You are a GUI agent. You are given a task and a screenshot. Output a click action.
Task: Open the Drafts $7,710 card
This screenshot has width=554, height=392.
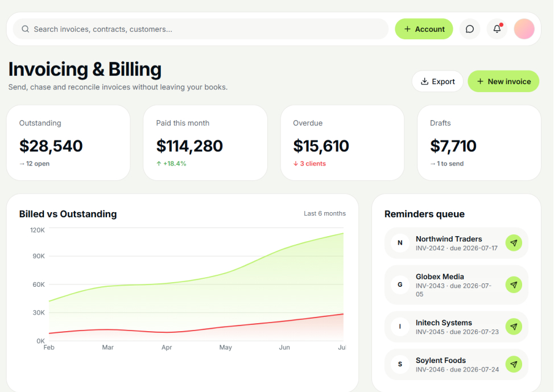tap(479, 143)
